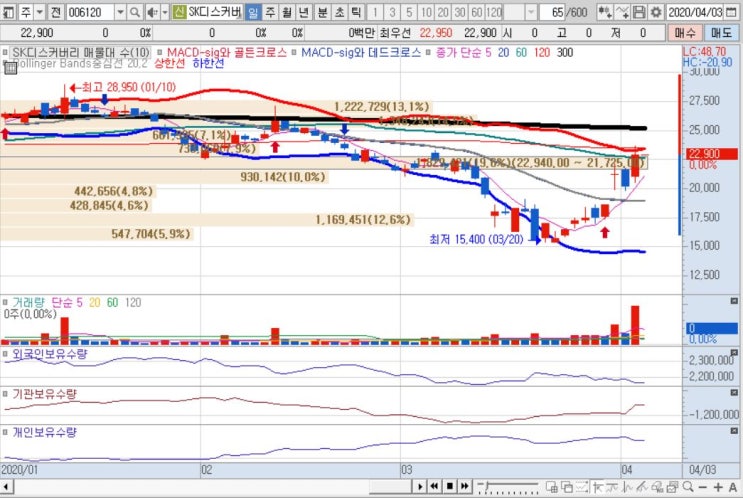Screen dimensions: 743x498
Task: Toggle the 거래량 volume indicator marker
Action: point(5,302)
